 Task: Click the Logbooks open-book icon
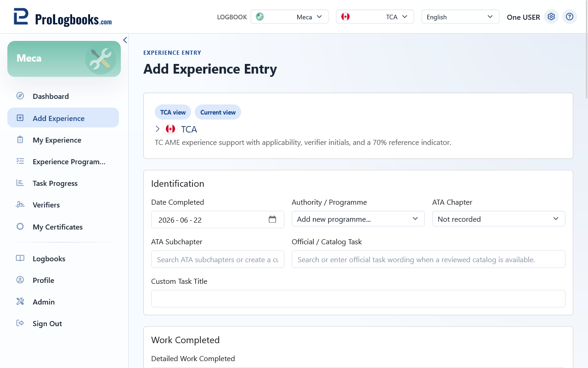tap(20, 259)
